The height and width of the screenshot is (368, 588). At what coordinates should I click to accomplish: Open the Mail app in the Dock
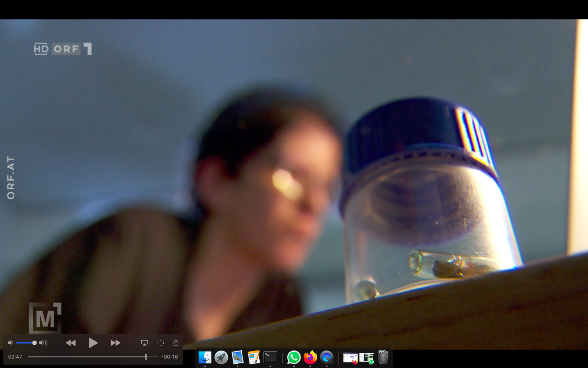[238, 357]
